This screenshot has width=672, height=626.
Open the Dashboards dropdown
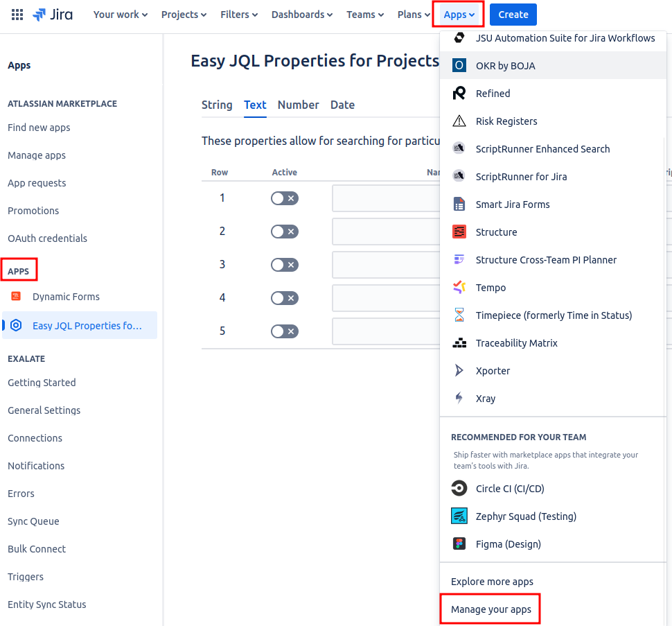click(x=301, y=15)
